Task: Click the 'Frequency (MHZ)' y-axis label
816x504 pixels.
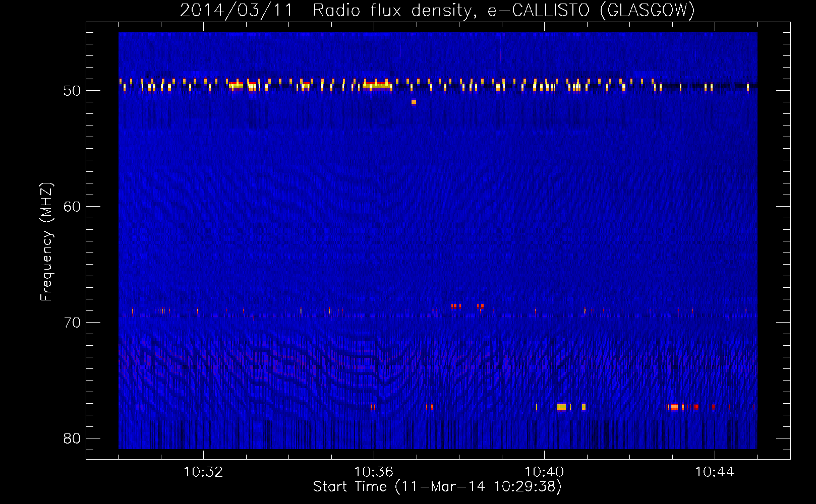Action: [x=46, y=241]
